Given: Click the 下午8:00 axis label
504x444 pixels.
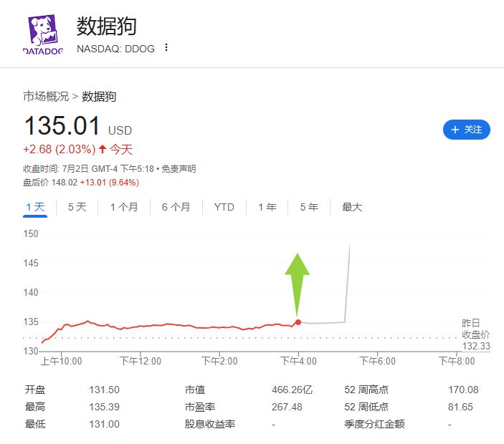Looking at the screenshot, I should coord(457,361).
